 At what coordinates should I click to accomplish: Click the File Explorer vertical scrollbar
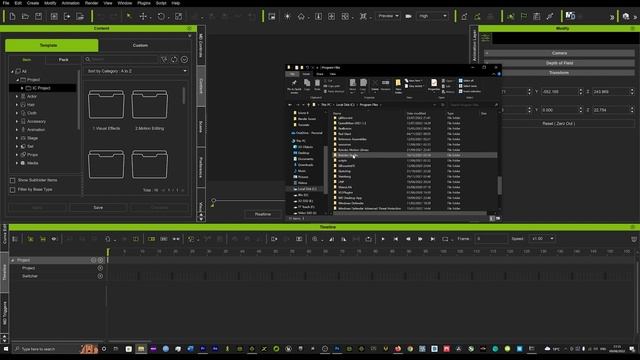coord(500,185)
